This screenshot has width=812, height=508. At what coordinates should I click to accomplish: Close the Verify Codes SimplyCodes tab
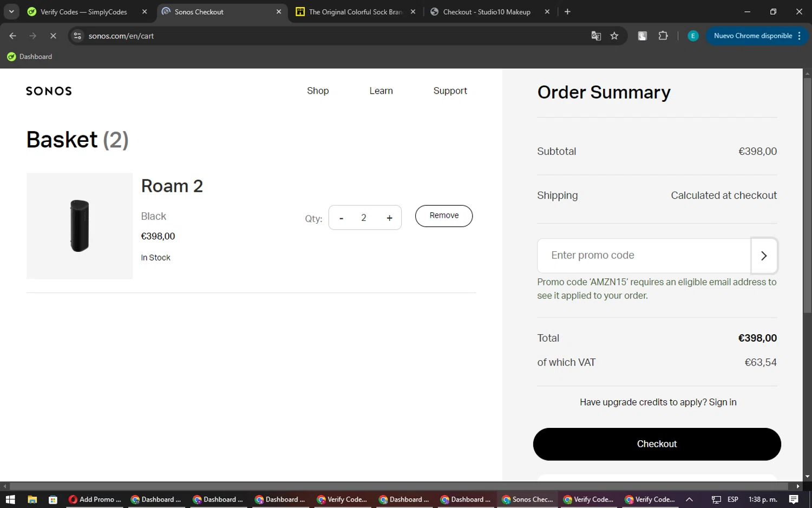tap(145, 12)
